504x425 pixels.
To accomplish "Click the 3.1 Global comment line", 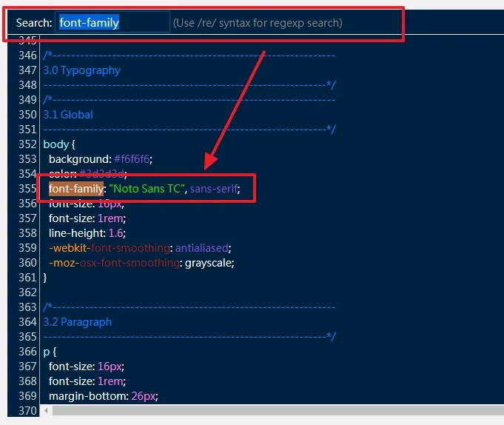I will [x=68, y=115].
